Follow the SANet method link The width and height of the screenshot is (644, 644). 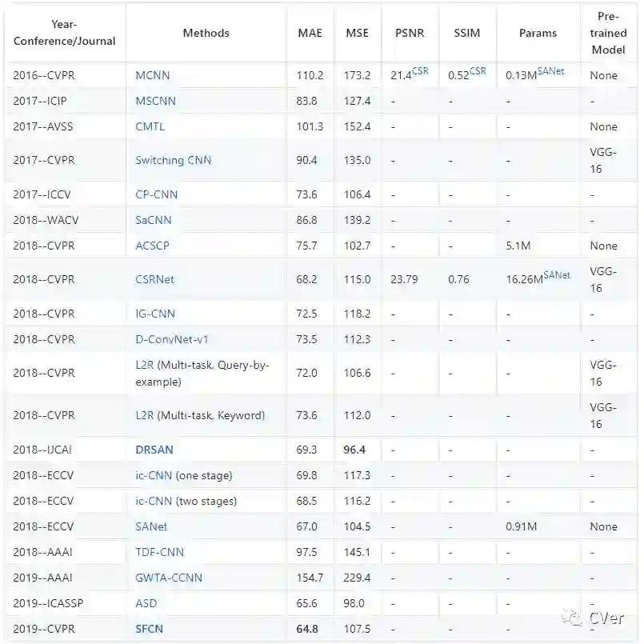pyautogui.click(x=151, y=526)
